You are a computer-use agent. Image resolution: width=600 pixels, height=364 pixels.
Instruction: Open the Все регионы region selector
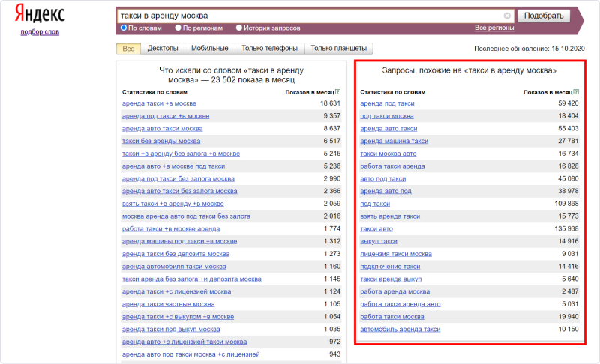494,28
